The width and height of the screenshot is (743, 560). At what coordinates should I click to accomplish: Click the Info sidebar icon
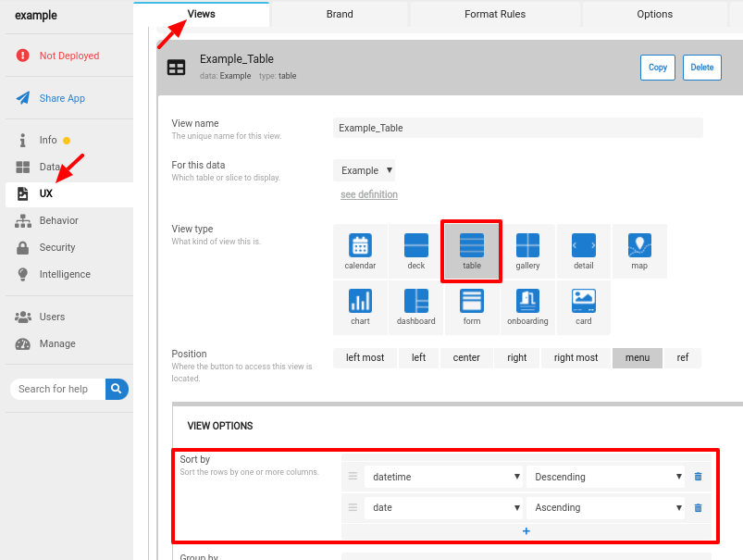pos(23,140)
